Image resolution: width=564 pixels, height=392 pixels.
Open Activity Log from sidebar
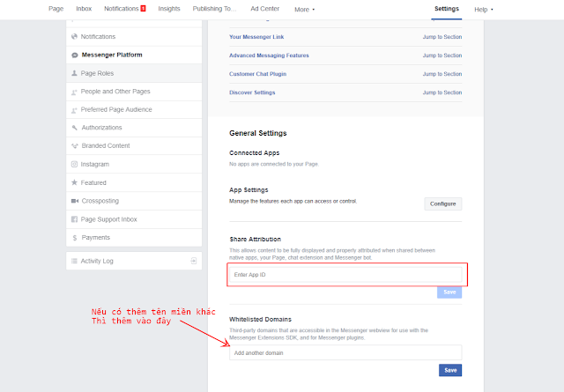coord(134,261)
